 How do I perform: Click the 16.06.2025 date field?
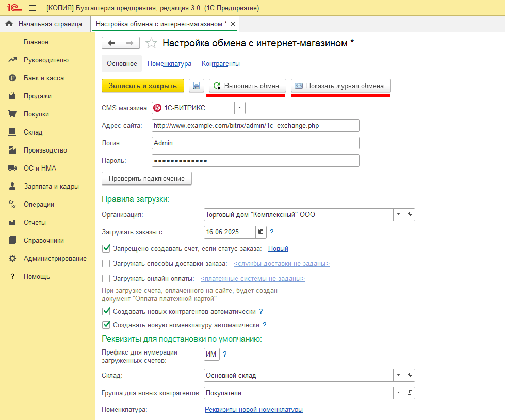pyautogui.click(x=230, y=232)
